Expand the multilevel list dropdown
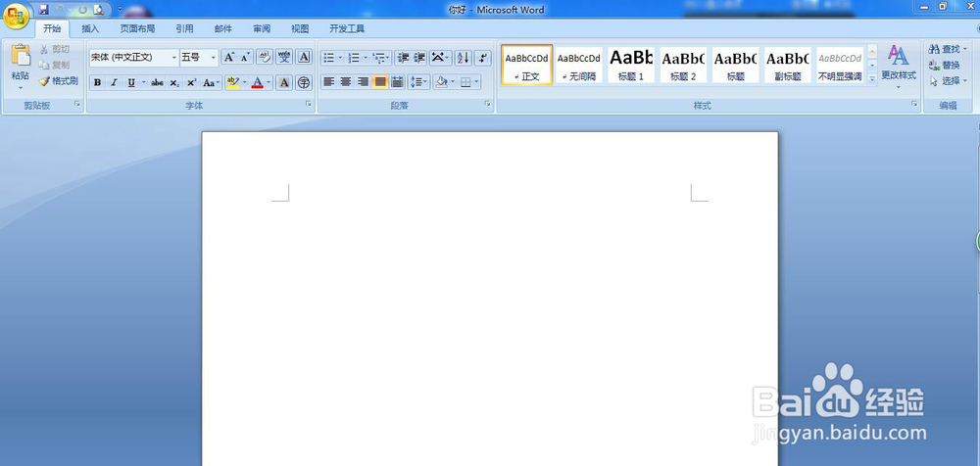The height and width of the screenshot is (466, 980). (x=389, y=58)
